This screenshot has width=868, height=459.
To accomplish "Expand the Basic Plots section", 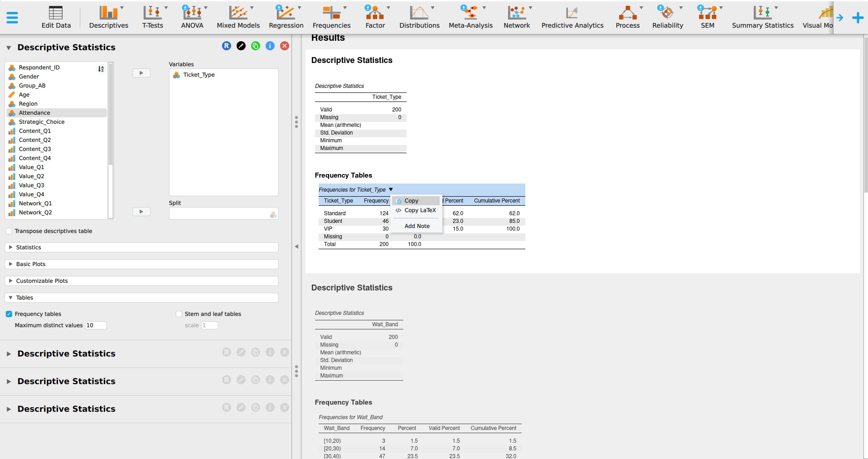I will [141, 264].
